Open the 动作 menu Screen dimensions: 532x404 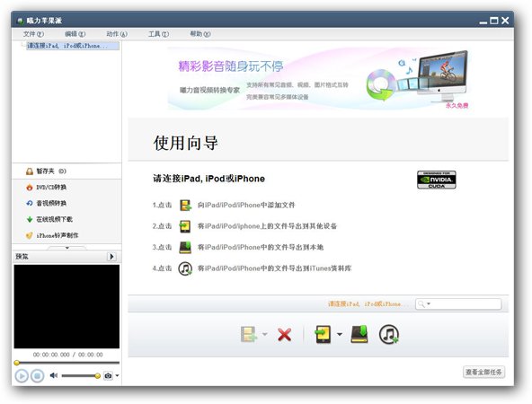coord(117,34)
